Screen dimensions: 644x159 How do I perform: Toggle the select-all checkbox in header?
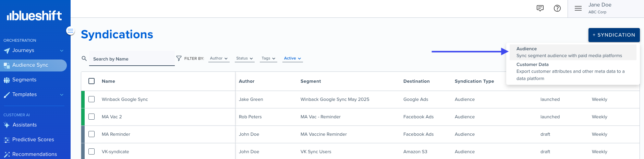click(92, 81)
